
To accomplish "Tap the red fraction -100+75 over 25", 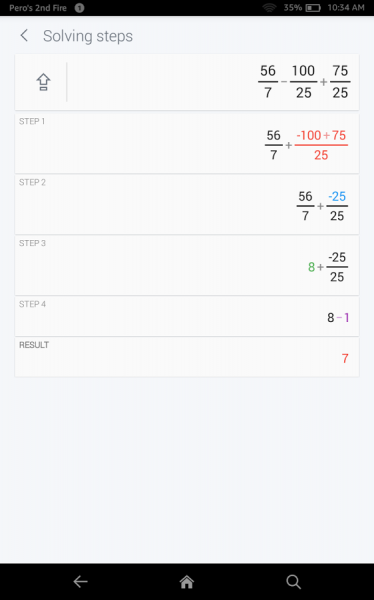I will coord(321,145).
